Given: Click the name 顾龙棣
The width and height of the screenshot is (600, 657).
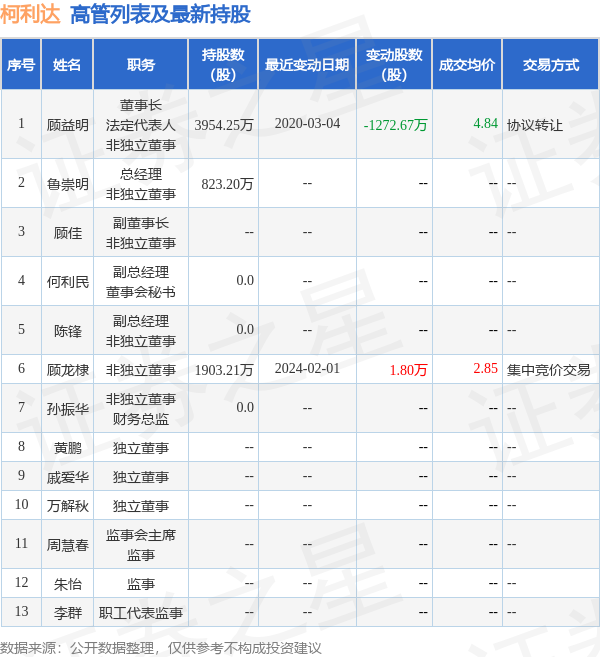Looking at the screenshot, I should pos(67,370).
